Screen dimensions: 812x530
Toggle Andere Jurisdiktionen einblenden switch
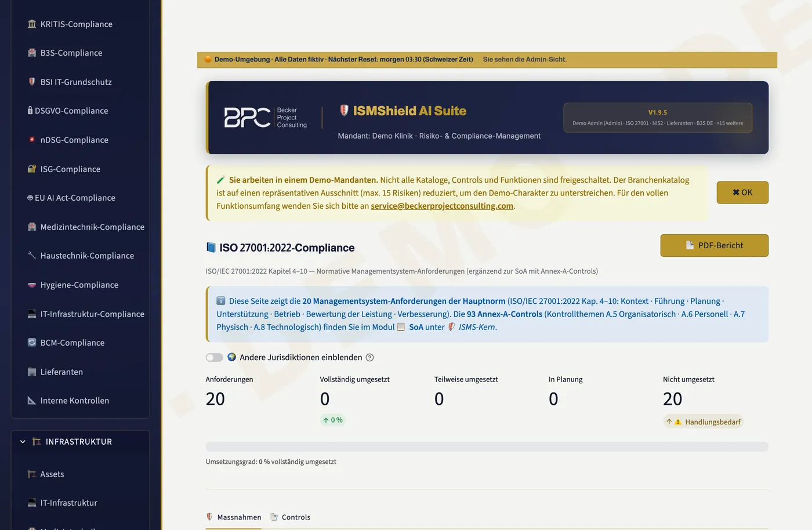pos(214,358)
